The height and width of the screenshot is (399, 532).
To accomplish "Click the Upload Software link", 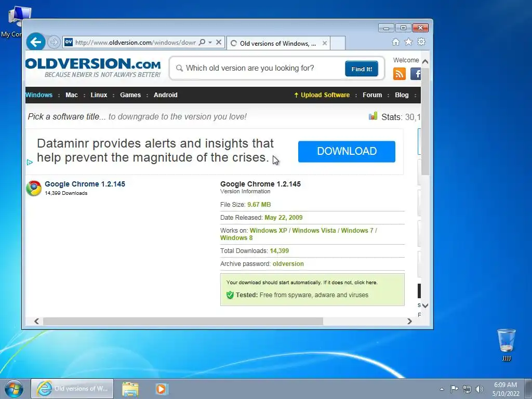I will click(322, 95).
